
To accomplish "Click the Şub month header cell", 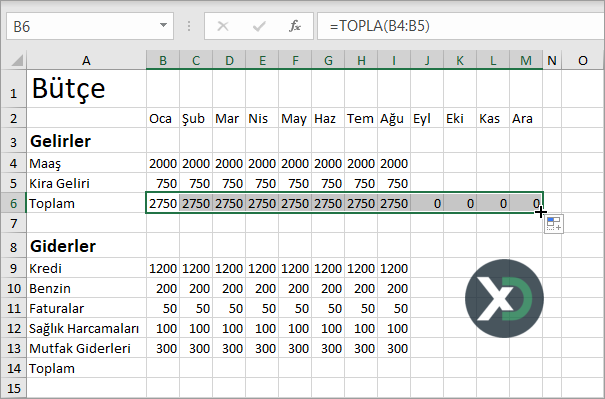I will (196, 118).
